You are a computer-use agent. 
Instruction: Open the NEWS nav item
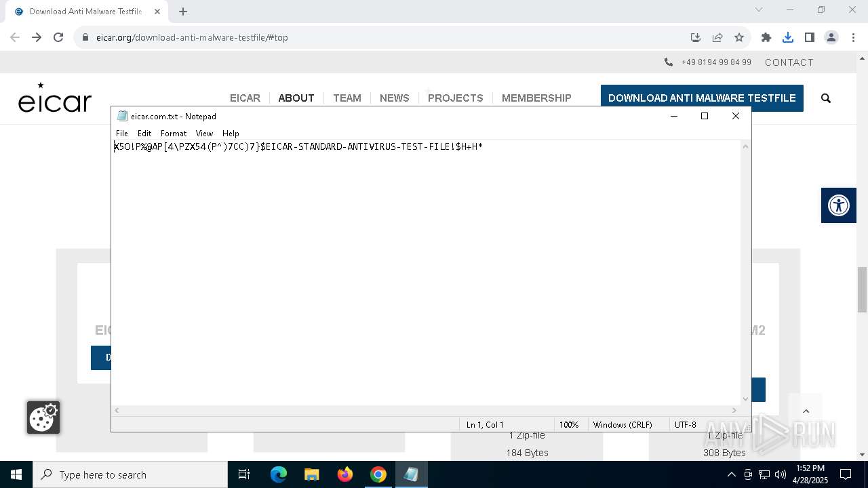[395, 98]
